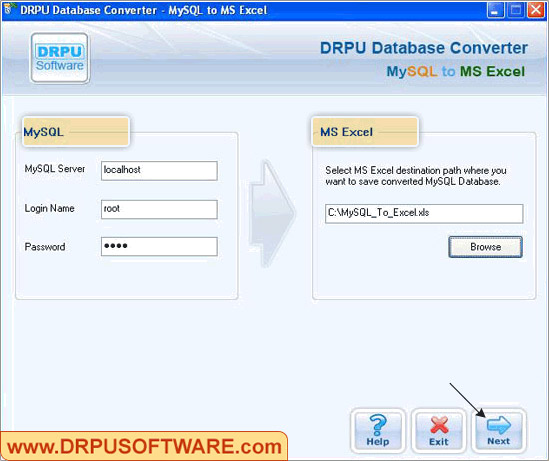This screenshot has width=549, height=461.
Task: Minimize the DRPU Database Converter window
Action: (495, 9)
